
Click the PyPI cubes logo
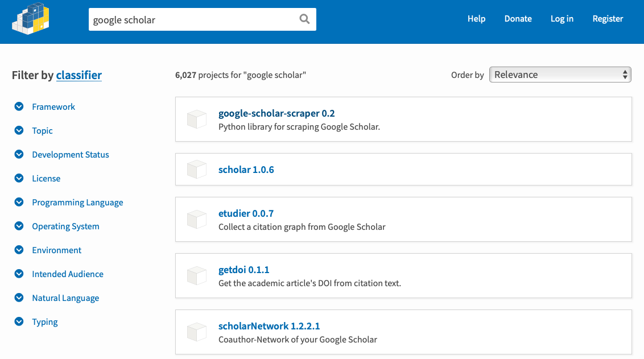(31, 18)
